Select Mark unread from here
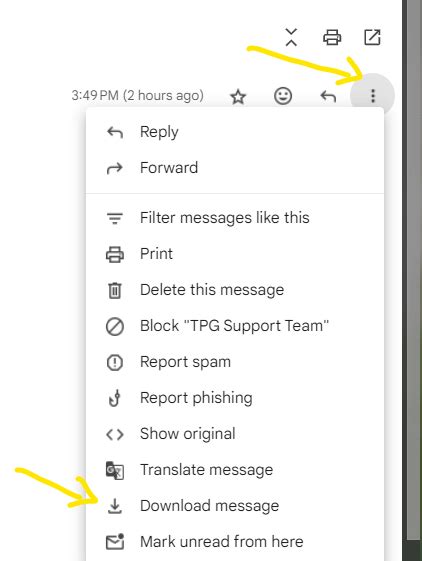The width and height of the screenshot is (422, 561). tap(235, 542)
